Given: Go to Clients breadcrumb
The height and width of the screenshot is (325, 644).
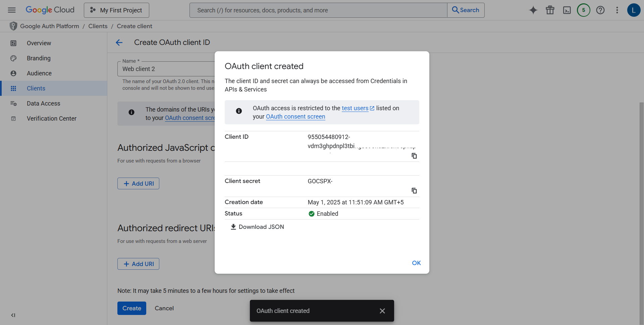Looking at the screenshot, I should click(x=98, y=26).
